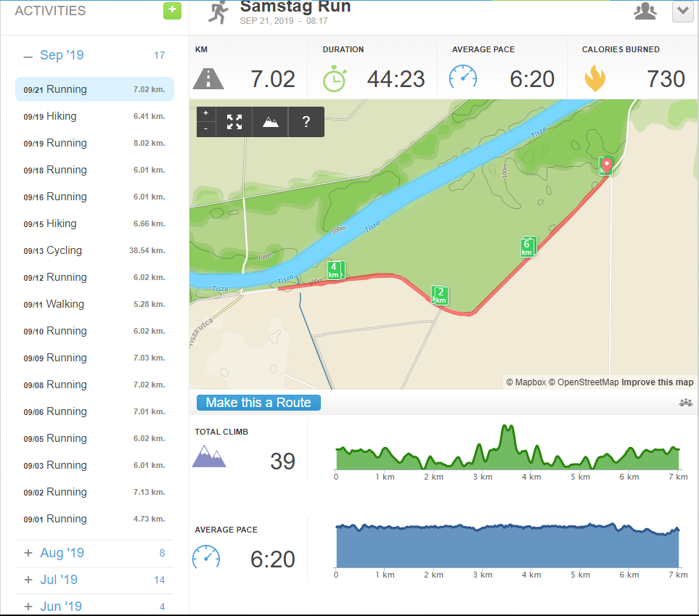Open the activity options dropdown arrow
Viewport: 699px width, 616px height.
tap(682, 11)
